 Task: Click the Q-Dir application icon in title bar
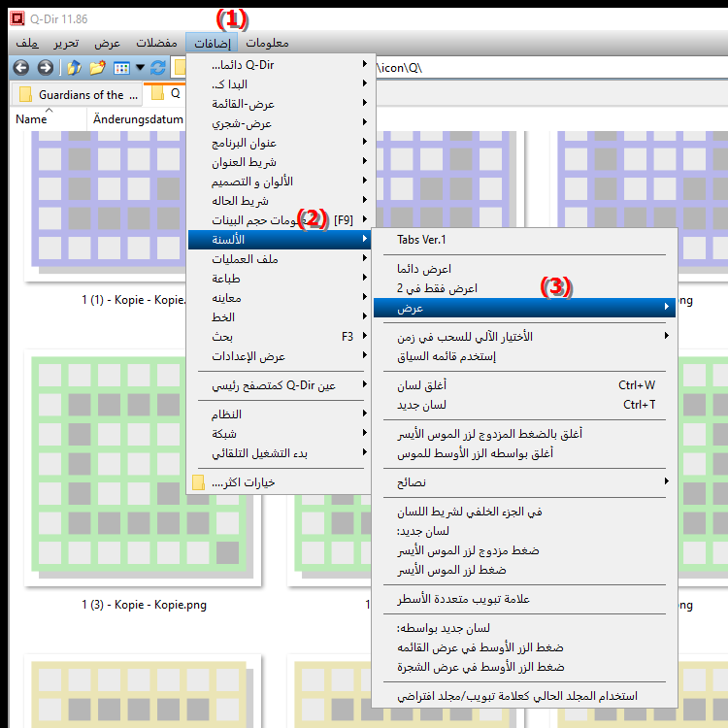[x=17, y=19]
